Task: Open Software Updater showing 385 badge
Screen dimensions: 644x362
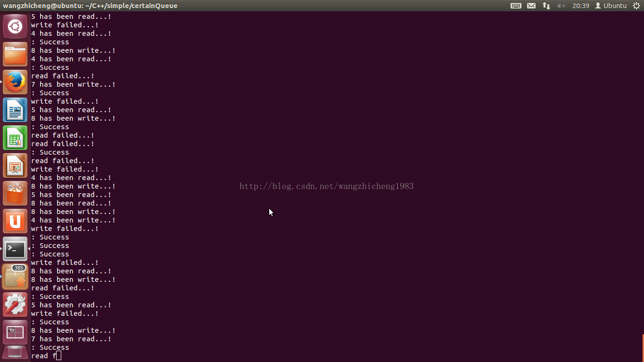Action: click(x=15, y=277)
